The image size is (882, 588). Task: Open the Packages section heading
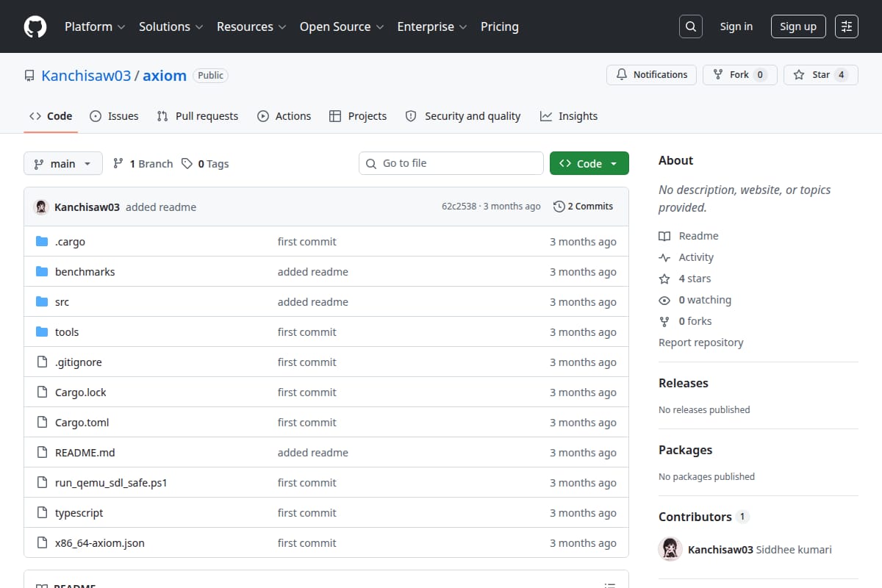[x=685, y=450]
